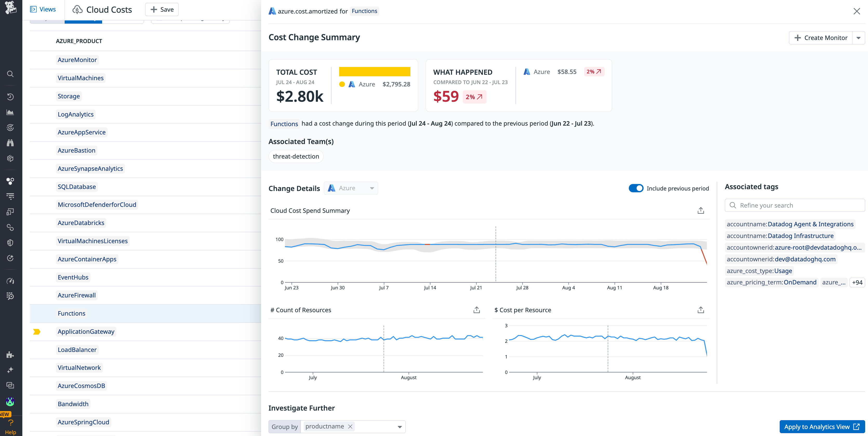Export the Cloud Cost Spend Summary chart
The width and height of the screenshot is (868, 436).
(700, 210)
